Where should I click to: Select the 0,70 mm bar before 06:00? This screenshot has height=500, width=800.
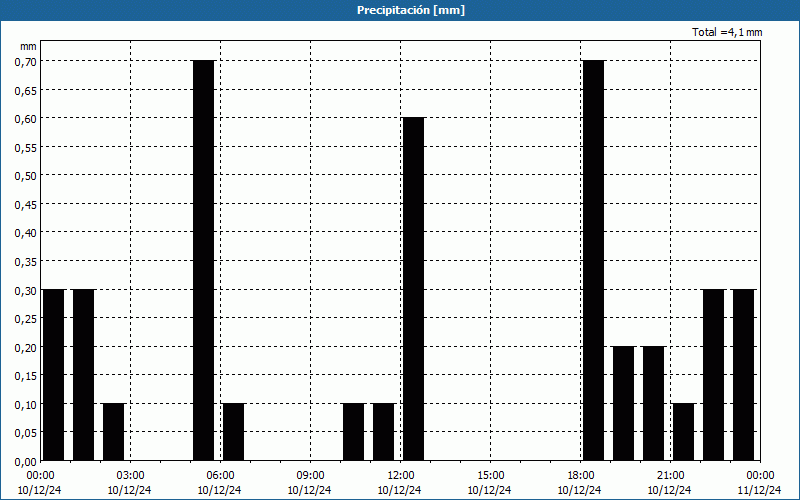click(x=204, y=260)
